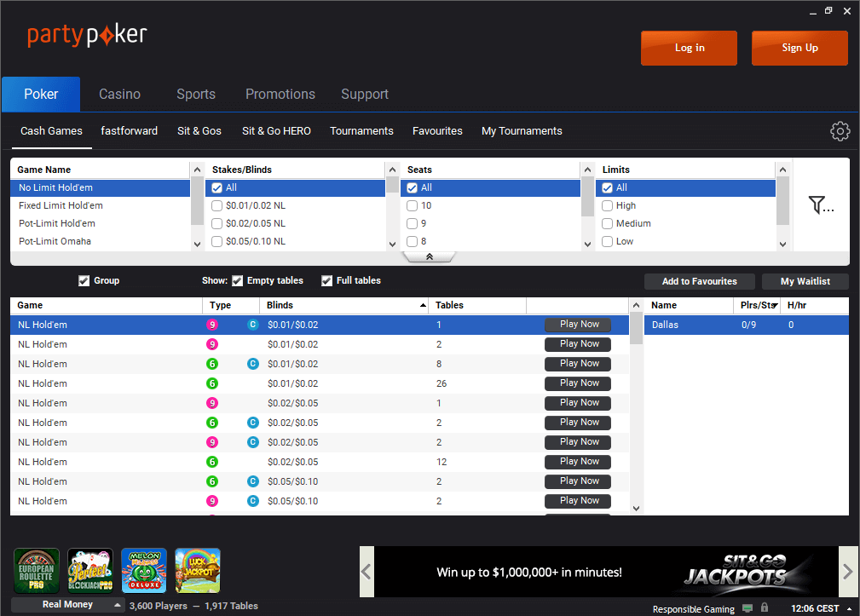Viewport: 860px width, 616px height.
Task: Click the 6-seat icon in the 12-tables row
Action: [212, 462]
